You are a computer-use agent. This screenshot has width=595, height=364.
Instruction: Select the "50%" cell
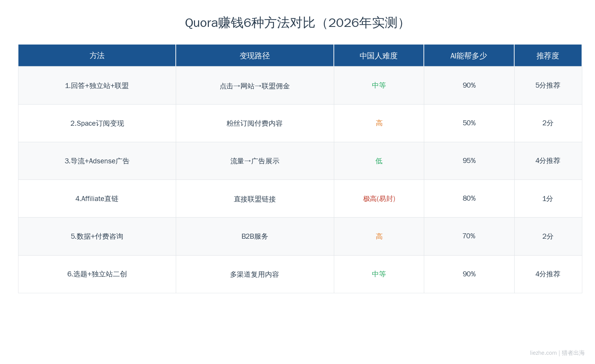tap(469, 123)
